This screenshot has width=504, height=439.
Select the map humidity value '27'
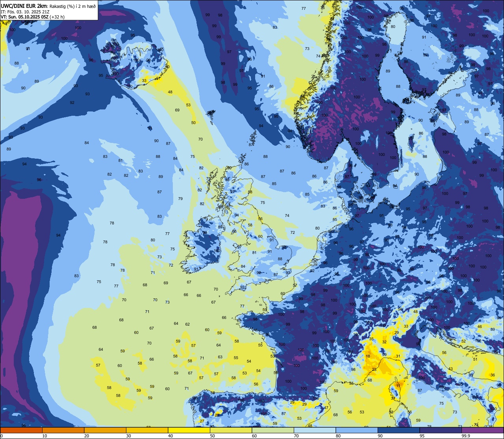pos(202,421)
